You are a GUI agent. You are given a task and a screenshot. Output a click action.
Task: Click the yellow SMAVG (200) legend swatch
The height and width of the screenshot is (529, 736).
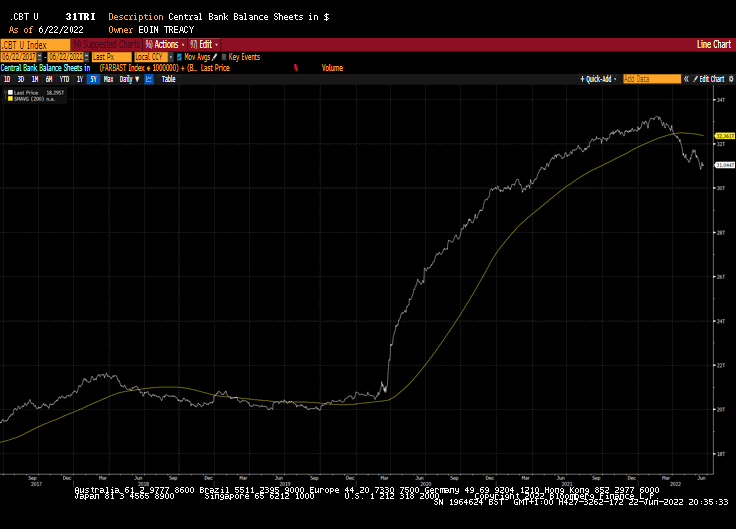(10, 99)
